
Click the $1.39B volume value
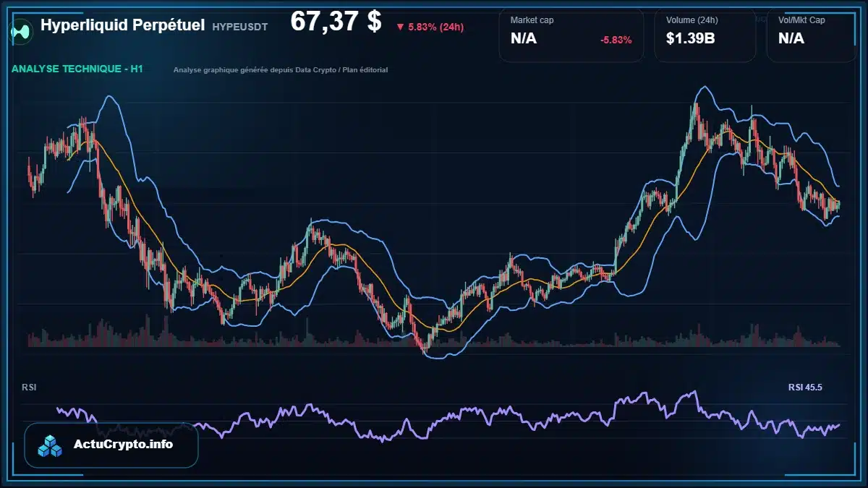point(691,39)
